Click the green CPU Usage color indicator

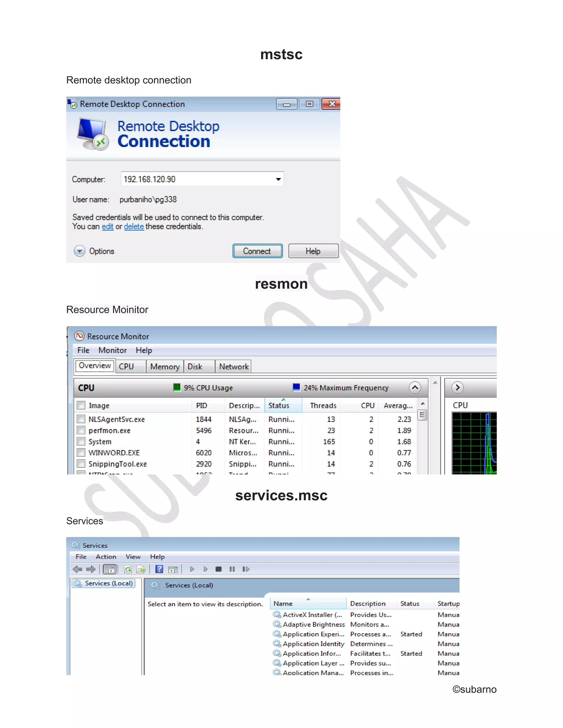coord(177,387)
